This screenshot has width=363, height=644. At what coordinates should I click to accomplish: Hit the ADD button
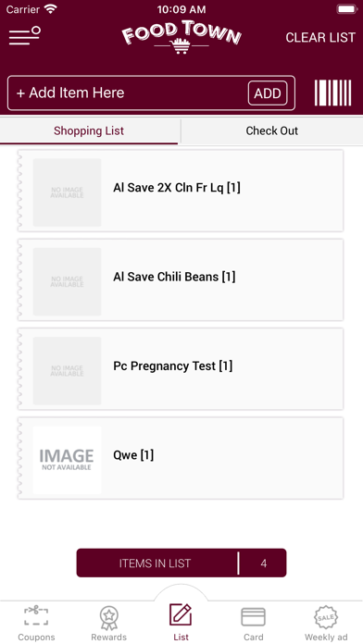click(x=268, y=93)
